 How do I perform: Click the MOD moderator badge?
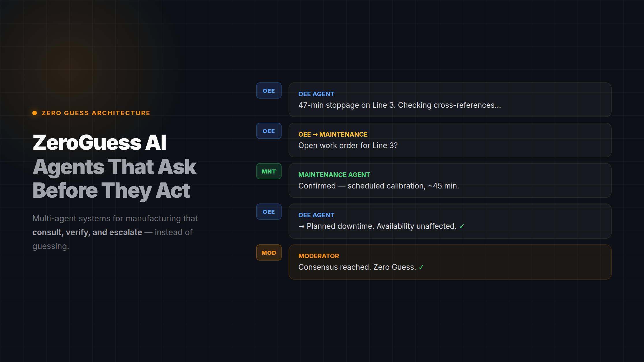[x=269, y=252]
